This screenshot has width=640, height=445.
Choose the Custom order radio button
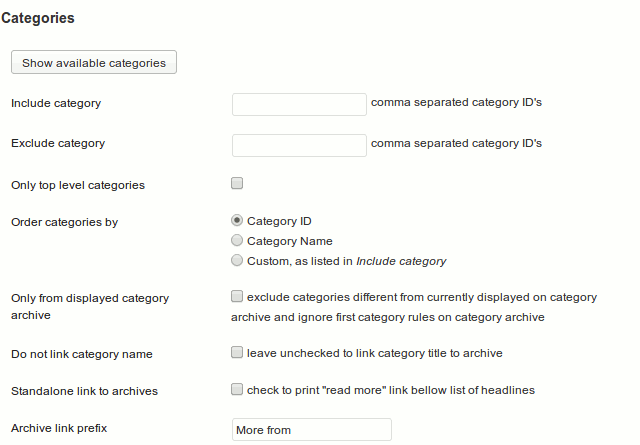point(237,260)
